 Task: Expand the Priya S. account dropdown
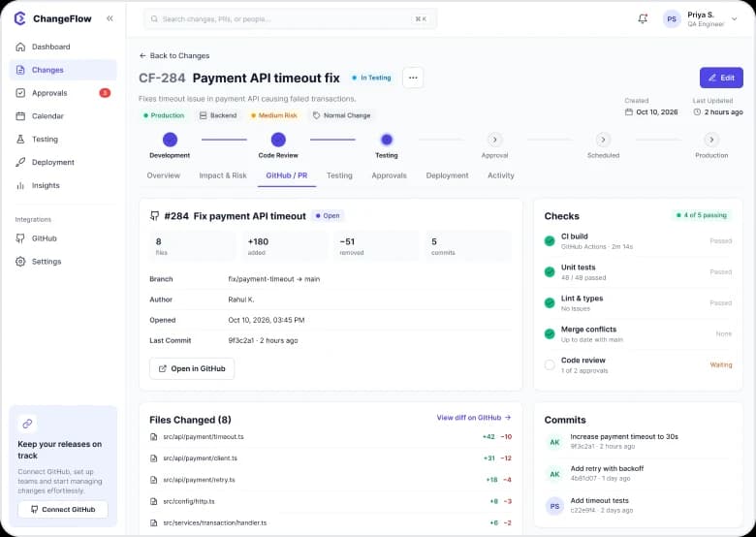[x=735, y=19]
